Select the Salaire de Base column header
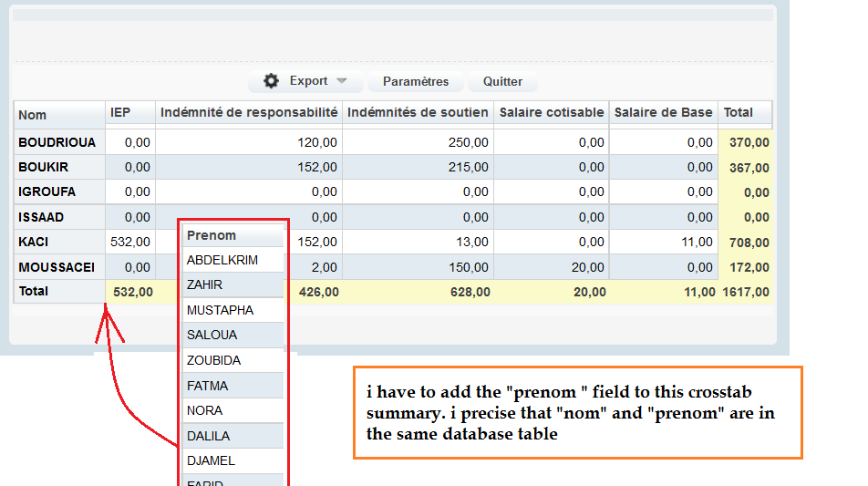868x486 pixels. point(663,112)
